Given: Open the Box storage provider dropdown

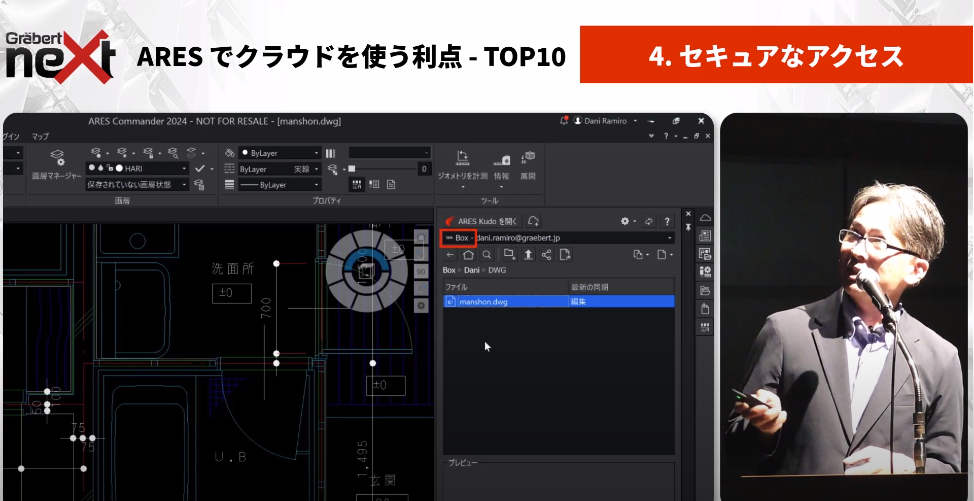Looking at the screenshot, I should [x=459, y=238].
